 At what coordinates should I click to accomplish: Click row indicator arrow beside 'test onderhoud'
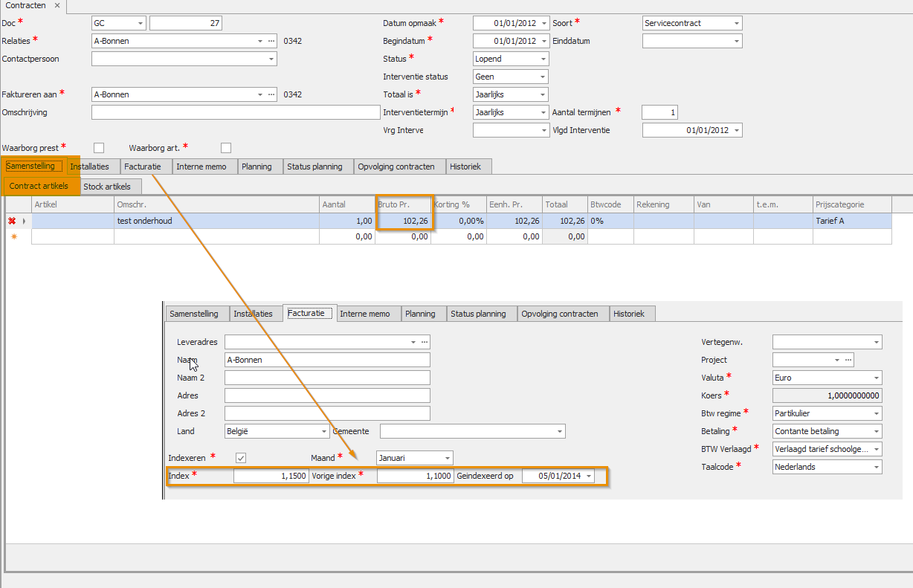point(25,221)
